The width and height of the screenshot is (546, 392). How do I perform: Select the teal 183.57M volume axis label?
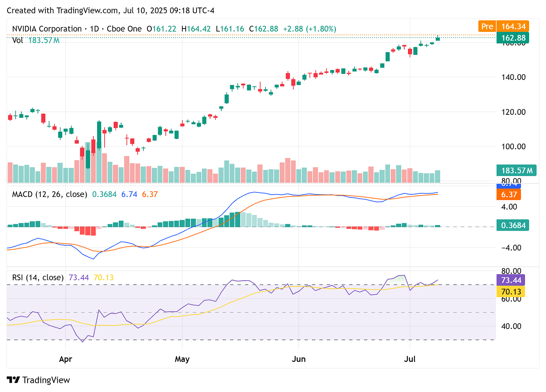pyautogui.click(x=516, y=170)
